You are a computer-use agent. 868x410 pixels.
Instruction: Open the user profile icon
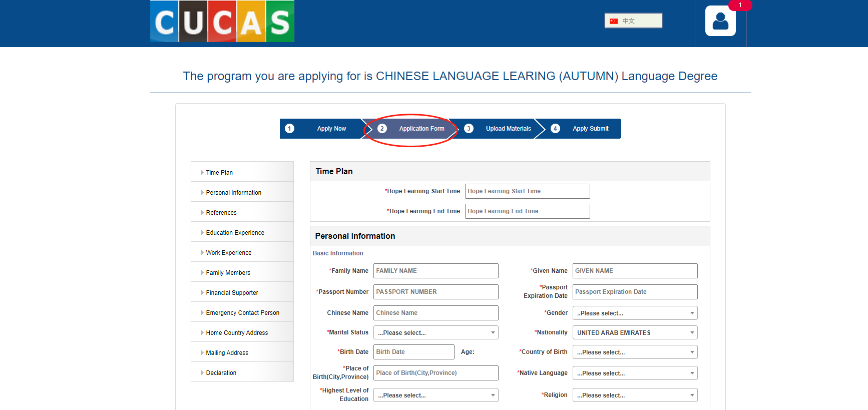(x=720, y=21)
